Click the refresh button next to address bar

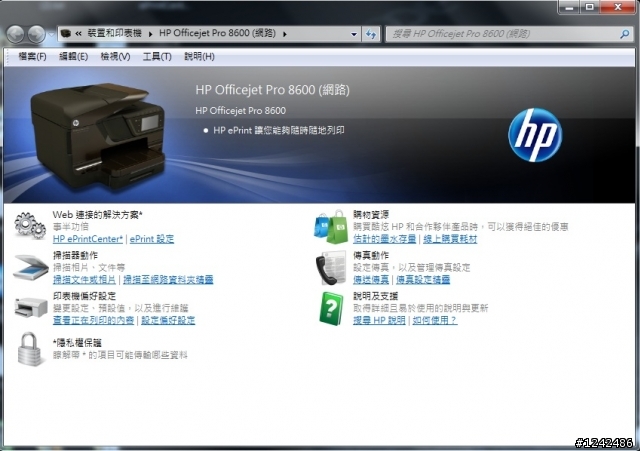(371, 34)
